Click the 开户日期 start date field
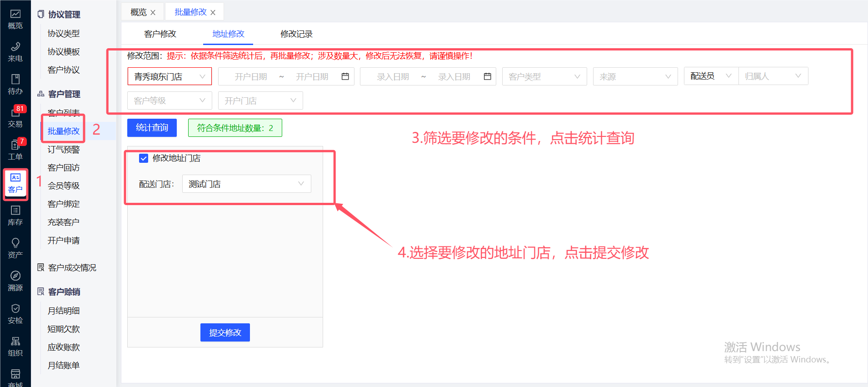868x387 pixels. [x=250, y=77]
